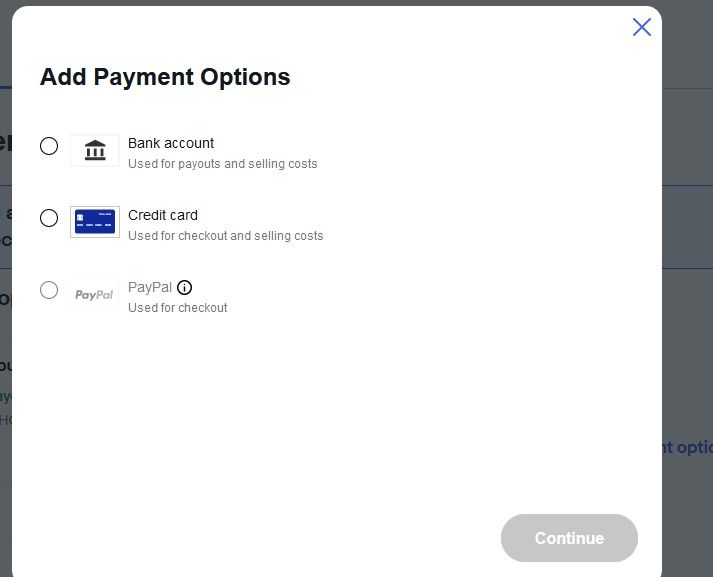Click the "Used for checkout" PayPal description
Screen dimensions: 713x577
coord(177,308)
